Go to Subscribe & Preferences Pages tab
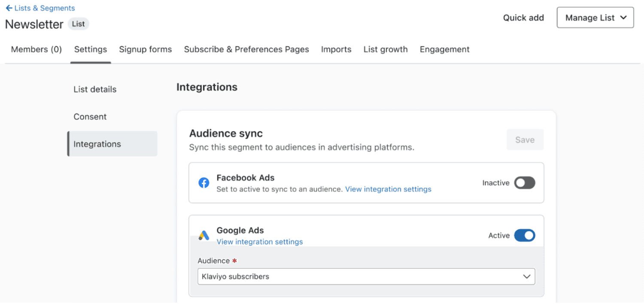The width and height of the screenshot is (644, 304). [246, 49]
